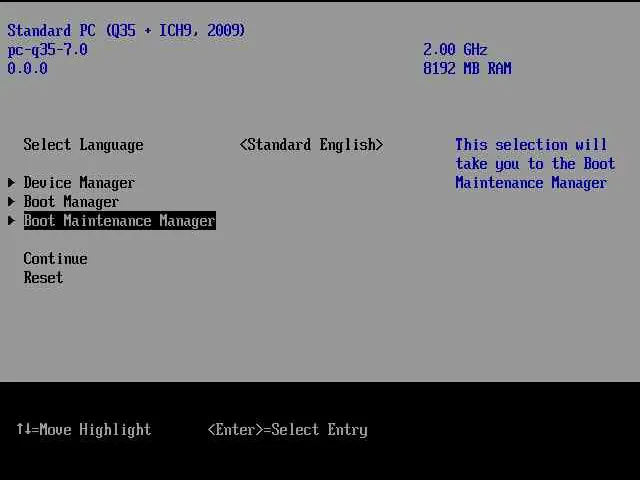This screenshot has width=640, height=480.
Task: Click the 0.0.0 firmware version text
Action: 27,68
